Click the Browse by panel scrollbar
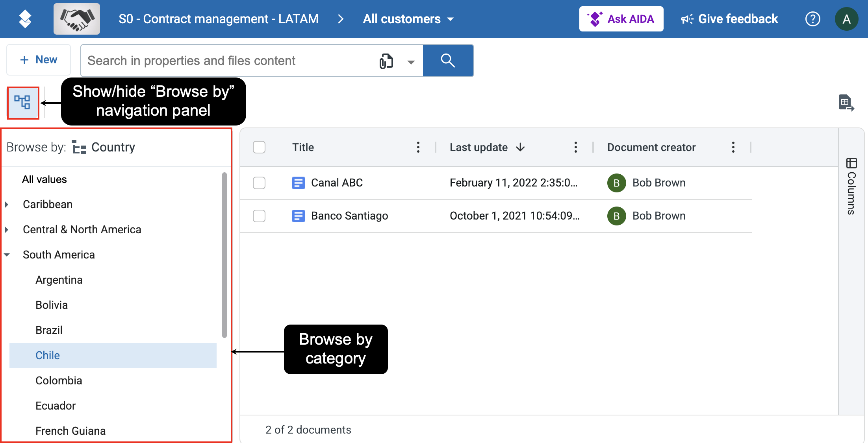868x443 pixels. tap(224, 255)
